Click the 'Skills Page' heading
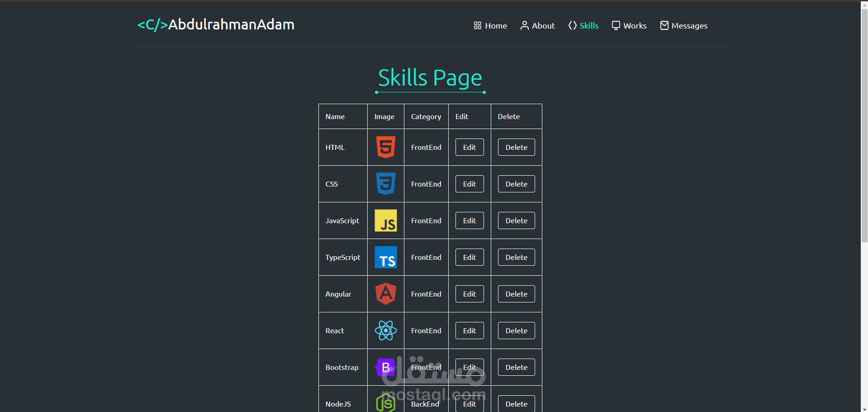 [430, 78]
